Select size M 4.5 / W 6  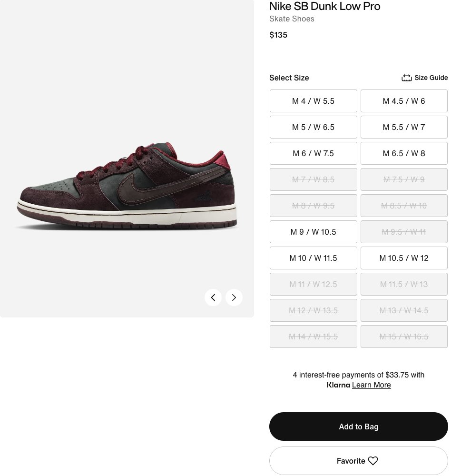point(404,101)
